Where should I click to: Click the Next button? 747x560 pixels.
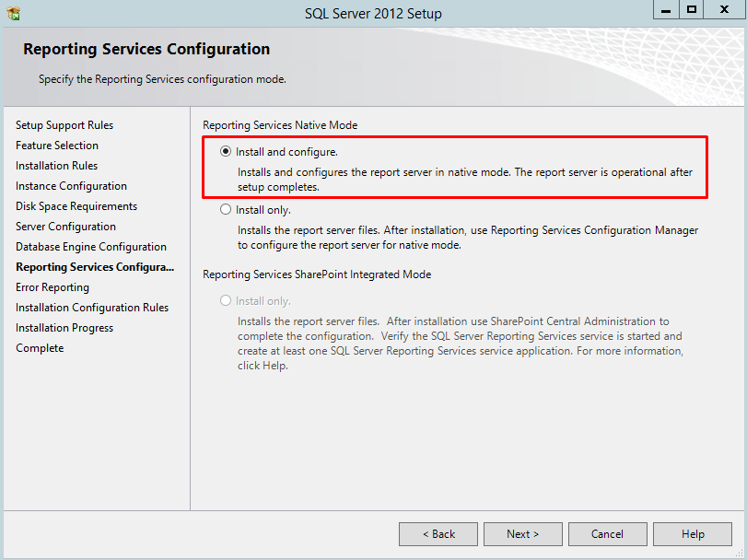pyautogui.click(x=522, y=534)
